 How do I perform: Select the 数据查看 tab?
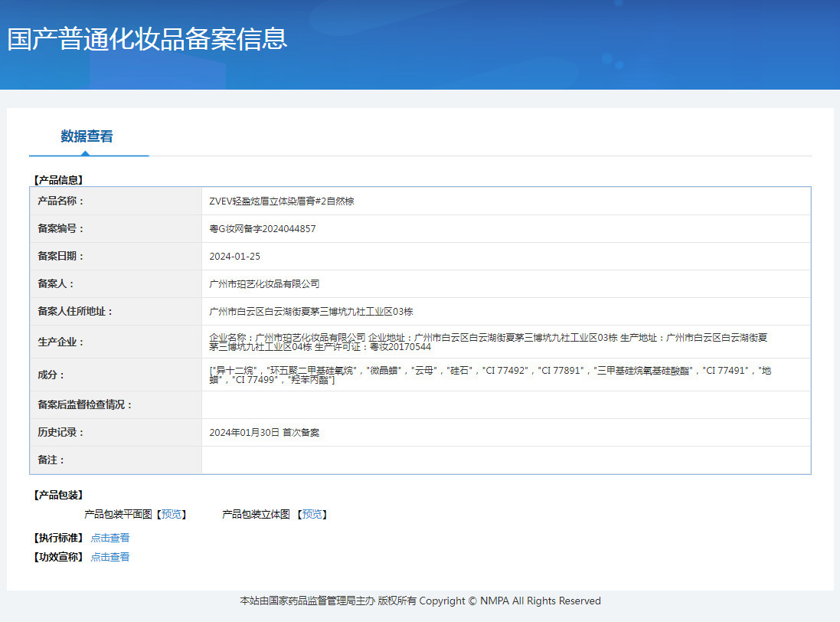pyautogui.click(x=87, y=136)
